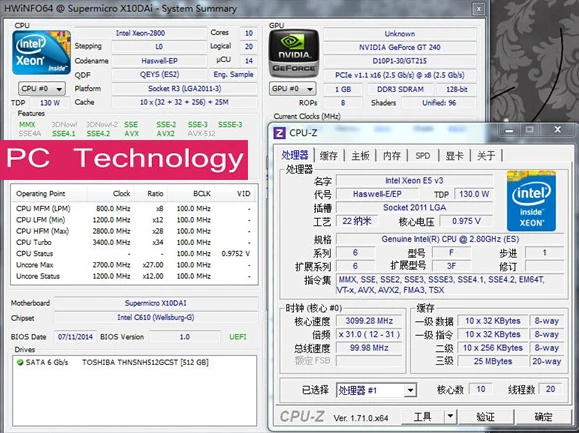Image resolution: width=579 pixels, height=433 pixels.
Task: Click the PCIe v1.1 x16 bus field
Action: point(400,75)
